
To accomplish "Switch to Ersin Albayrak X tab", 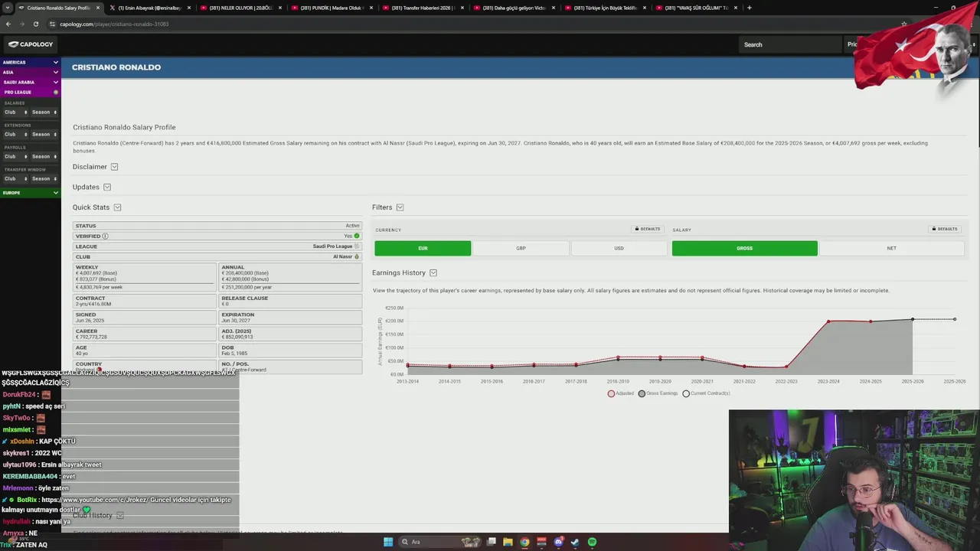I will (x=149, y=8).
